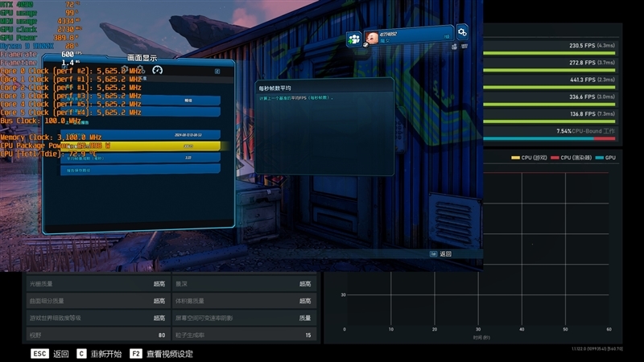
Task: Click the small group icon below the settings gear
Action: 454,47
